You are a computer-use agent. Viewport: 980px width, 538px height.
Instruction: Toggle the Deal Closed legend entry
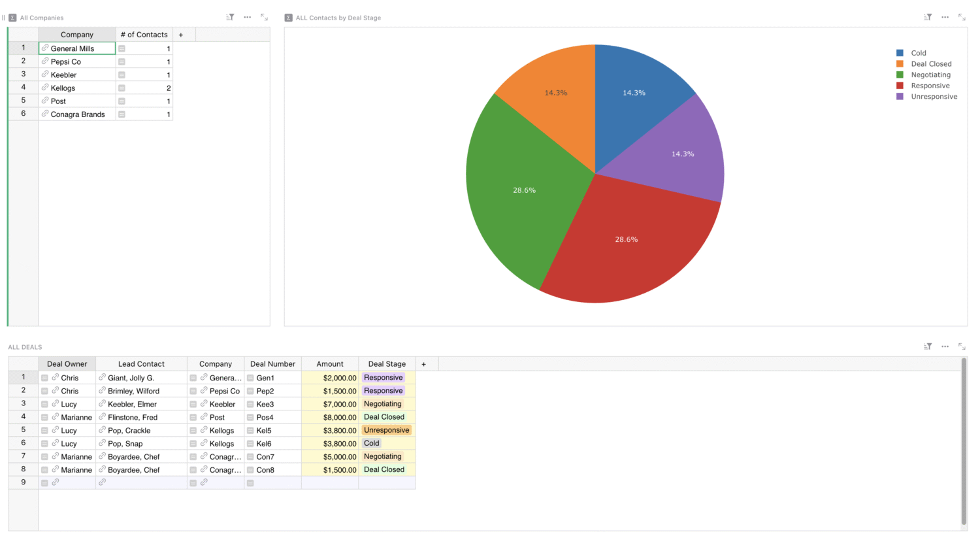[924, 64]
